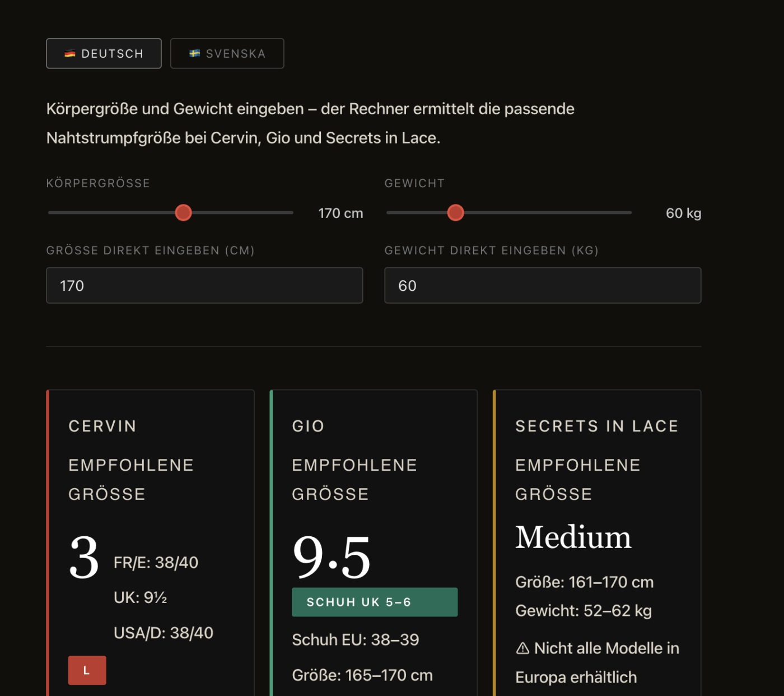
Task: Click the Nicht alle Modelle warning text
Action: [x=597, y=663]
